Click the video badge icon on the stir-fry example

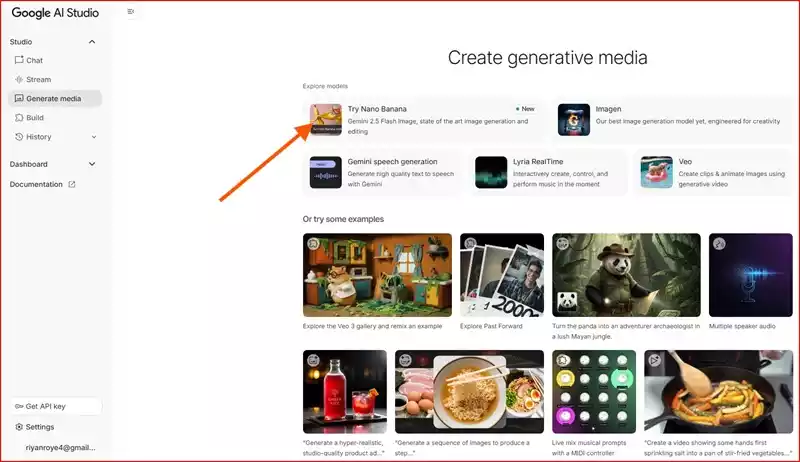[x=654, y=361]
